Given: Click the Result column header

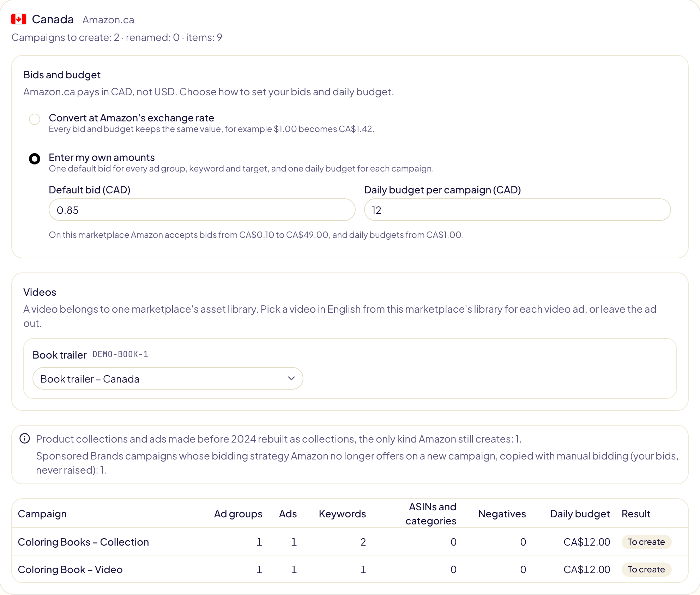Looking at the screenshot, I should pos(636,513).
